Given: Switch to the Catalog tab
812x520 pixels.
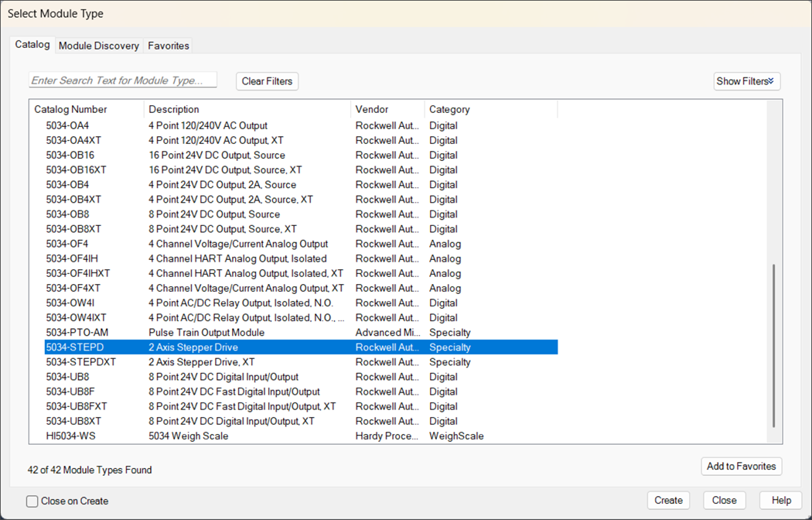Looking at the screenshot, I should click(x=32, y=45).
